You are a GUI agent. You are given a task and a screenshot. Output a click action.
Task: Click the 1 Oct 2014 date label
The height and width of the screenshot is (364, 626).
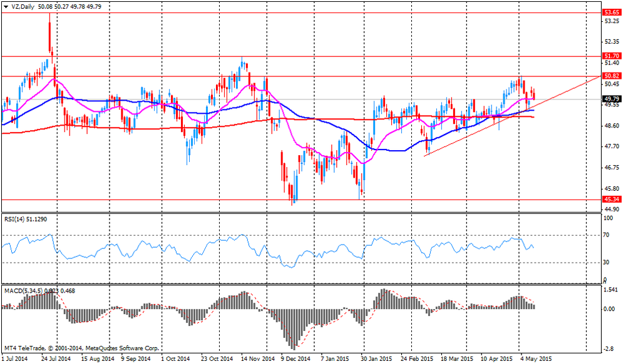coord(175,359)
